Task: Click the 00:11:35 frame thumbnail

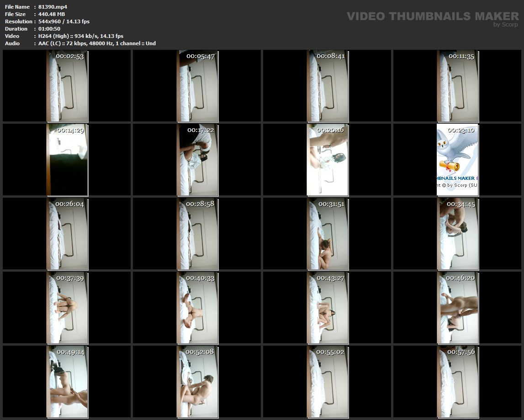Action: point(458,86)
